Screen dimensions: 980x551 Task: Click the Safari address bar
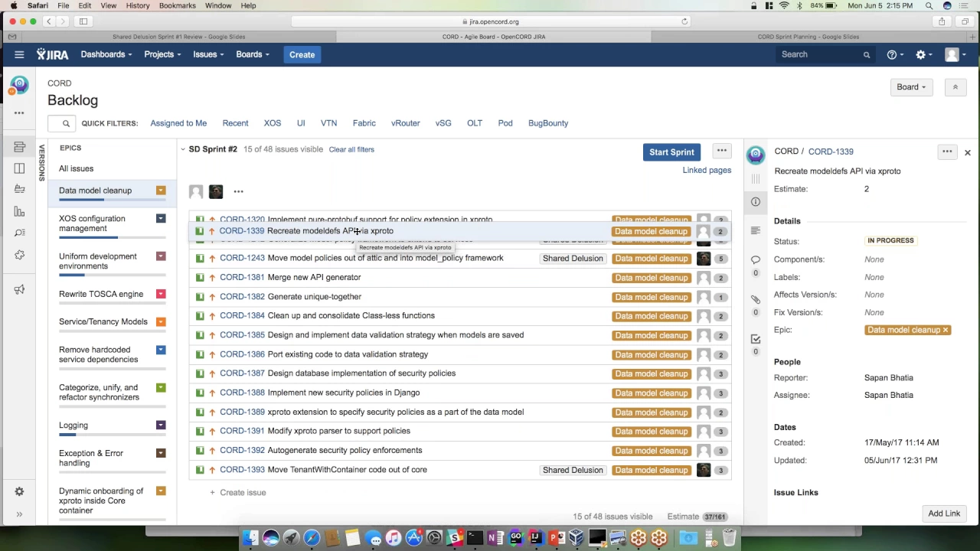(x=492, y=21)
